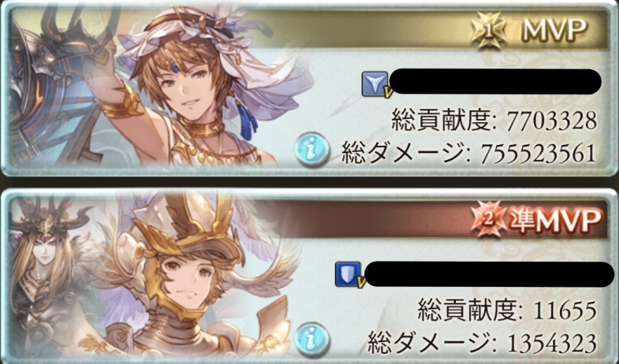
Task: Open the runner-up MVP's info icon
Action: [312, 340]
